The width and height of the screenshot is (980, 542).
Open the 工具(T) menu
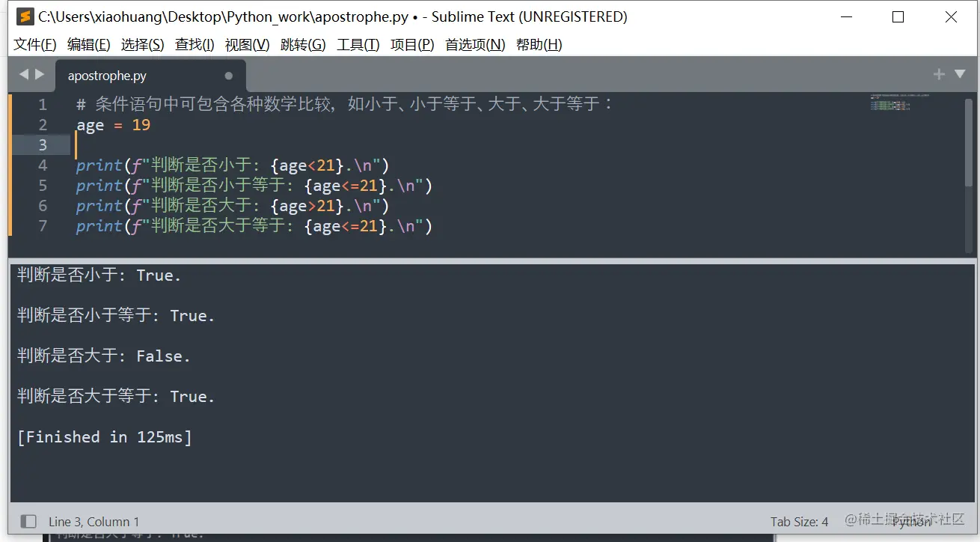click(x=358, y=45)
